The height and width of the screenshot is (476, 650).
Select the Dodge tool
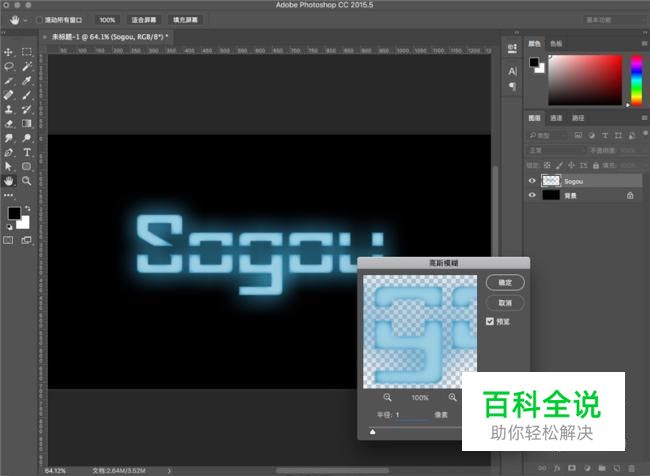pos(27,138)
